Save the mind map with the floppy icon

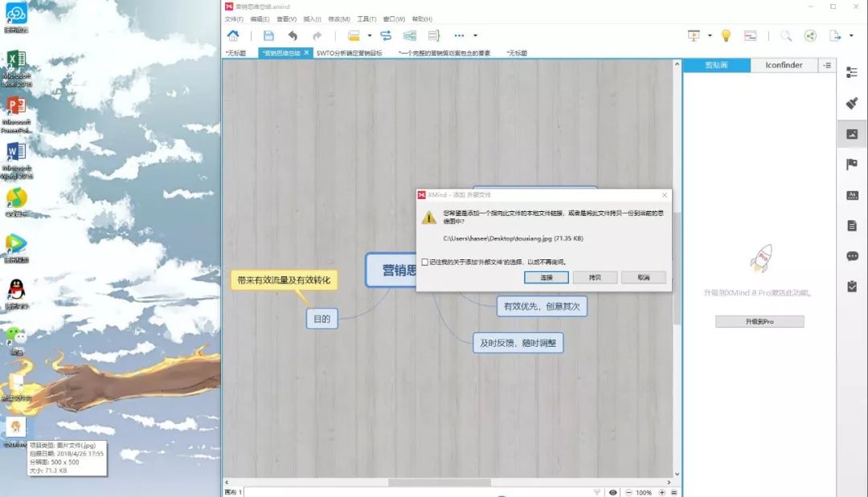pos(268,36)
